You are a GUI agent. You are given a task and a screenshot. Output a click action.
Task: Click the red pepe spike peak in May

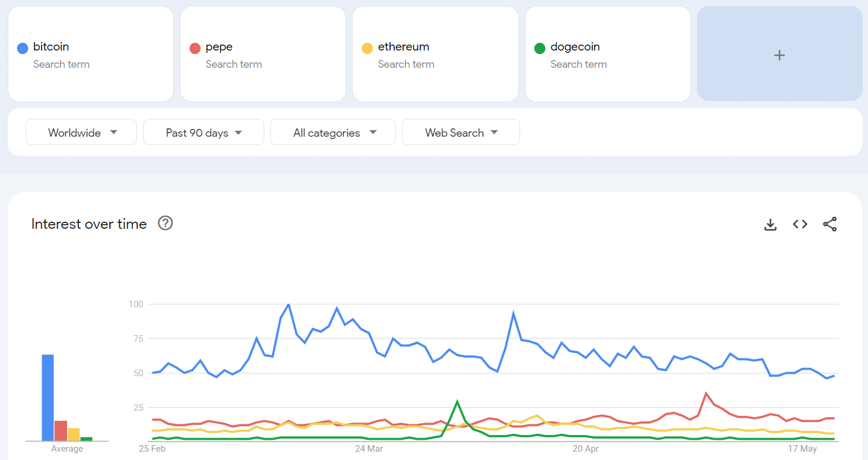[706, 393]
